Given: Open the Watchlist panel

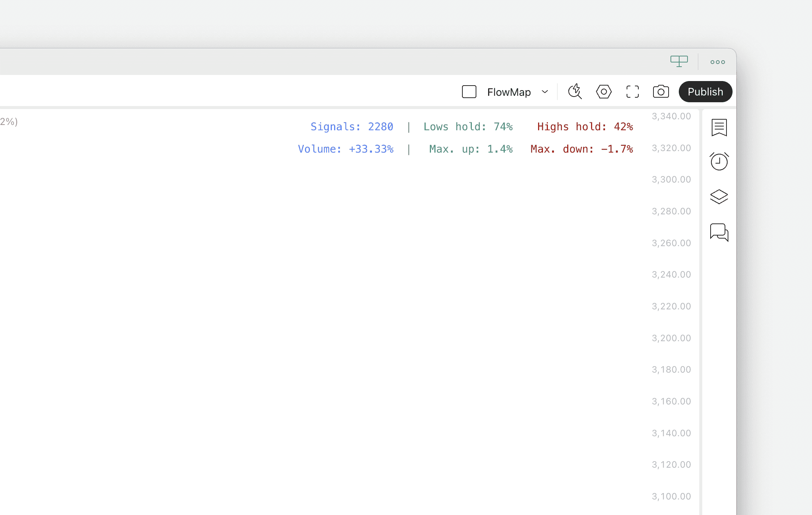Looking at the screenshot, I should point(719,128).
